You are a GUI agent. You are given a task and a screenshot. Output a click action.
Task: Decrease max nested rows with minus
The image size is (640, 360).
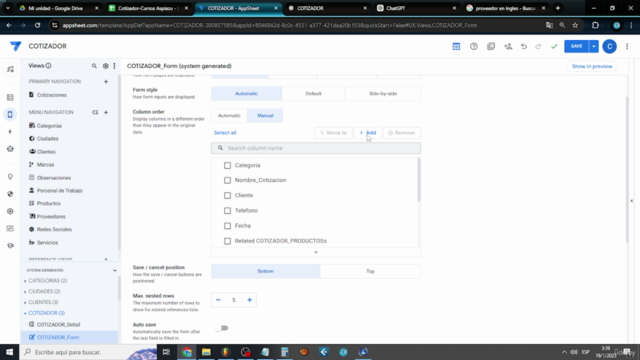pyautogui.click(x=218, y=300)
